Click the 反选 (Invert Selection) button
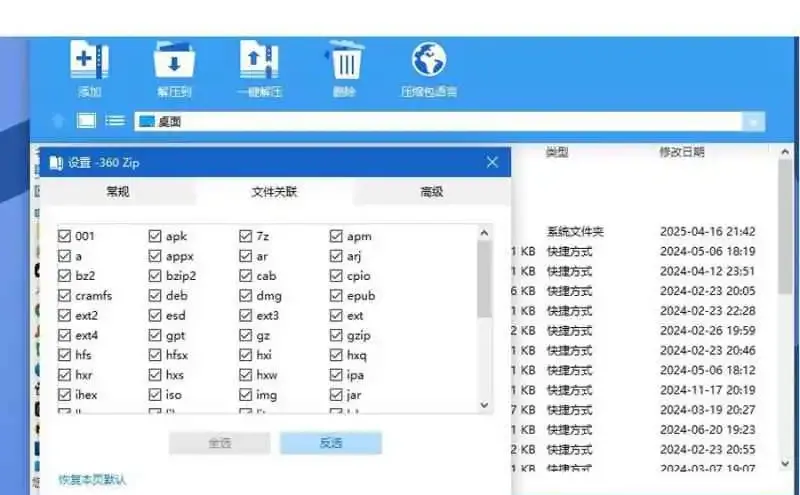The image size is (800, 495). (x=331, y=443)
